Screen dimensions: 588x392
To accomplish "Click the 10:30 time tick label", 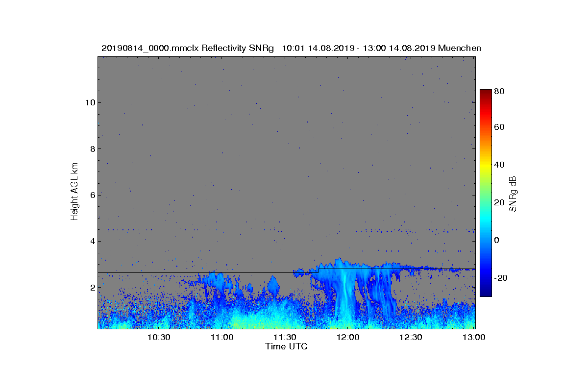I will 159,337.
